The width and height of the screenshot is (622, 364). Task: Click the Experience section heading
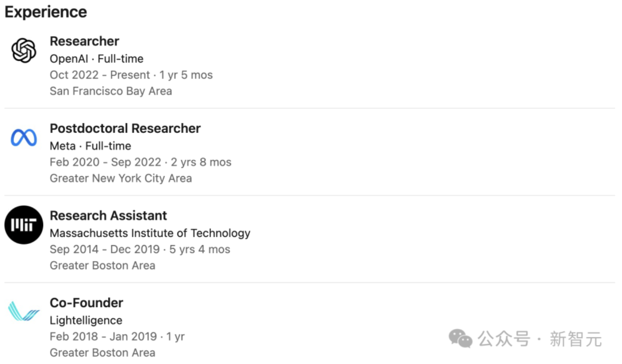coord(46,12)
